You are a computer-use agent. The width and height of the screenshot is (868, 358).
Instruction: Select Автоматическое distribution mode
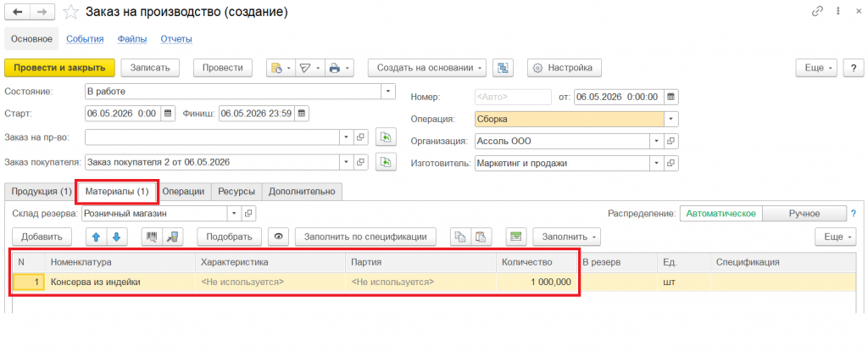tap(721, 214)
